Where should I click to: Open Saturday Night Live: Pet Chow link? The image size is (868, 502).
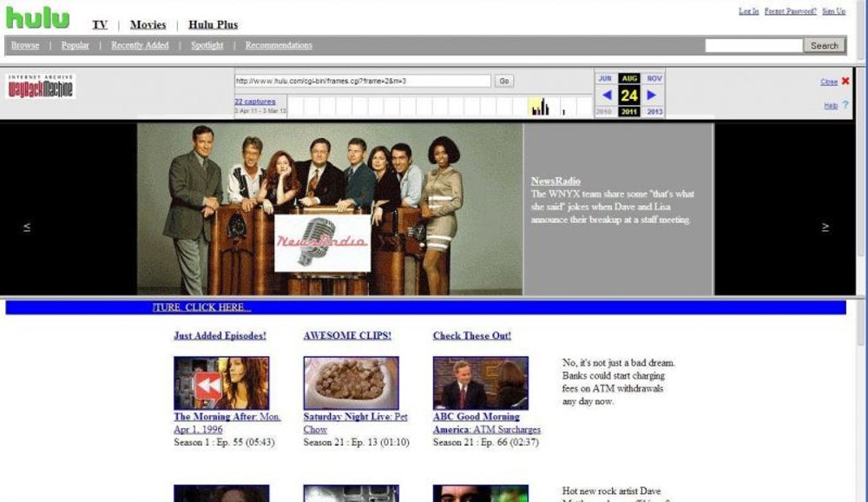pyautogui.click(x=355, y=423)
